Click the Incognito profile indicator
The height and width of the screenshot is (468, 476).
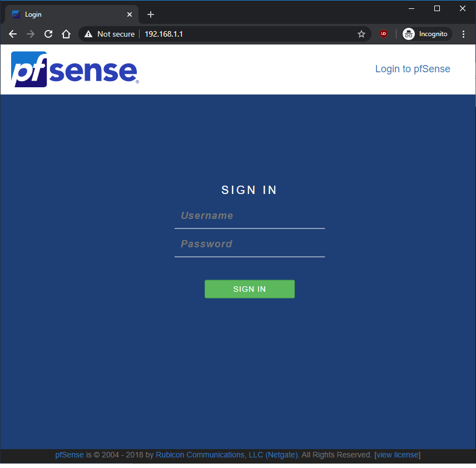(427, 34)
